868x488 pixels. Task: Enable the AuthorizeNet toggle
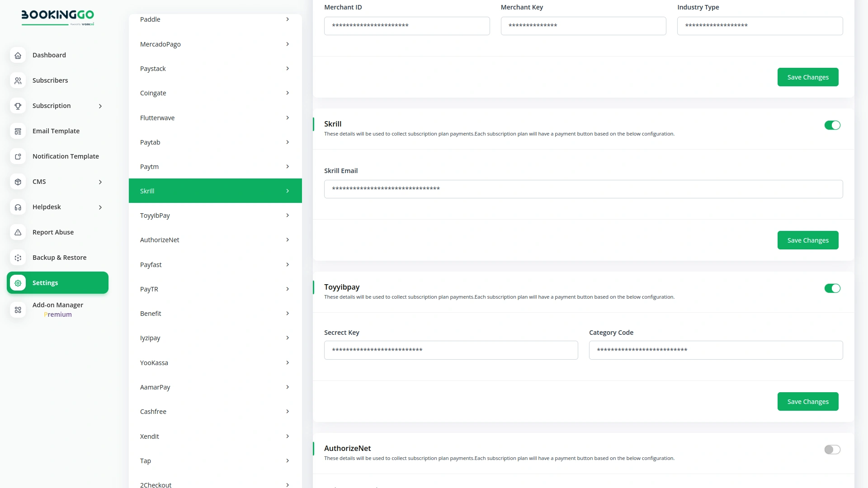832,450
